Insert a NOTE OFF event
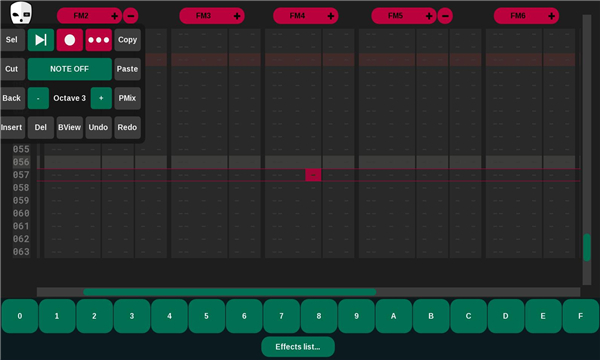 click(70, 69)
